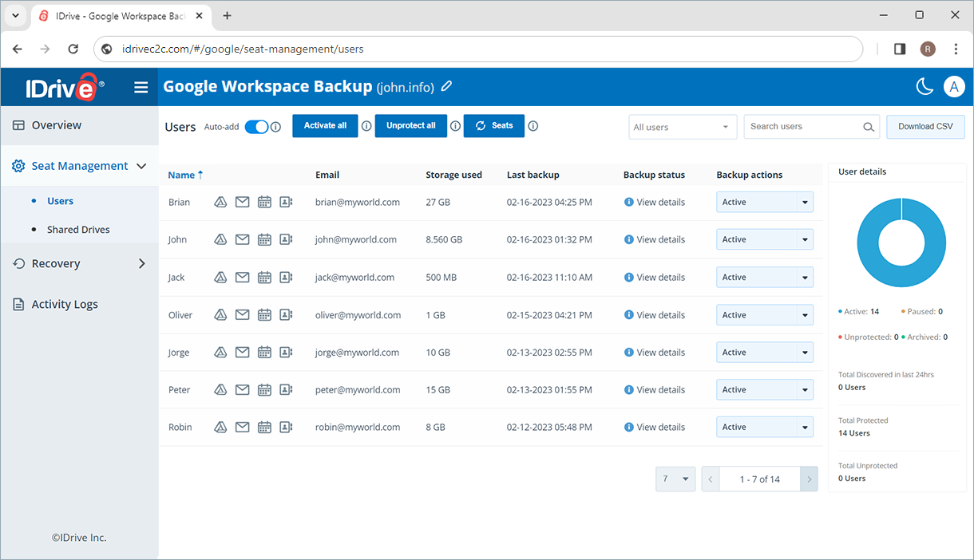Open the page size dropdown showing 7

675,479
